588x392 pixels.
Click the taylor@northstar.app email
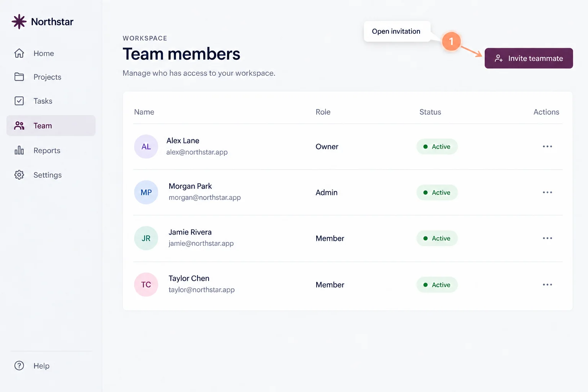point(201,290)
